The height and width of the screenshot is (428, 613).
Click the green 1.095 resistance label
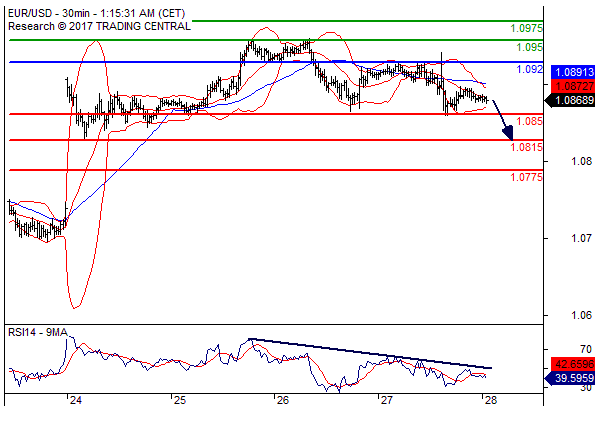pos(529,47)
